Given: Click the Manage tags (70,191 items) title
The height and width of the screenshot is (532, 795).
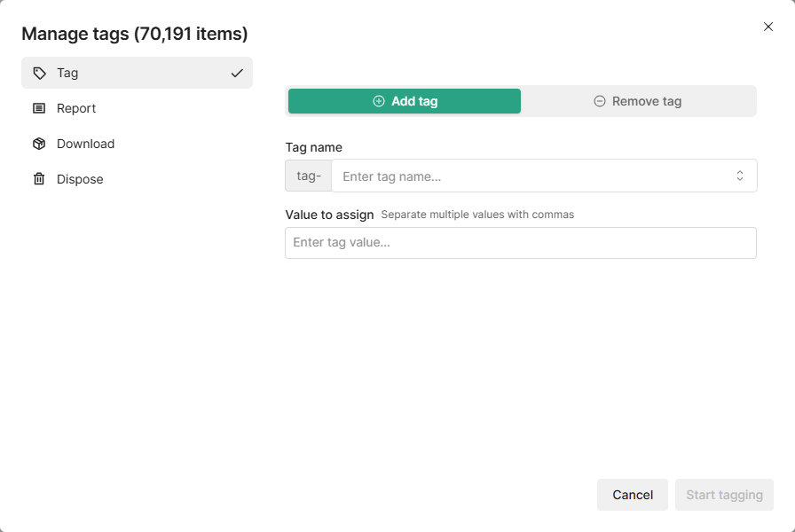Looking at the screenshot, I should pyautogui.click(x=135, y=34).
